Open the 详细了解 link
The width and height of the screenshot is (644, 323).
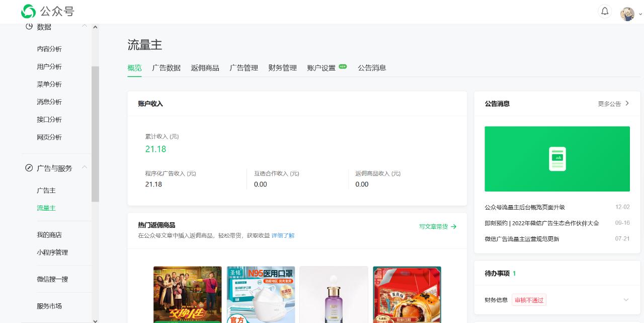(283, 235)
